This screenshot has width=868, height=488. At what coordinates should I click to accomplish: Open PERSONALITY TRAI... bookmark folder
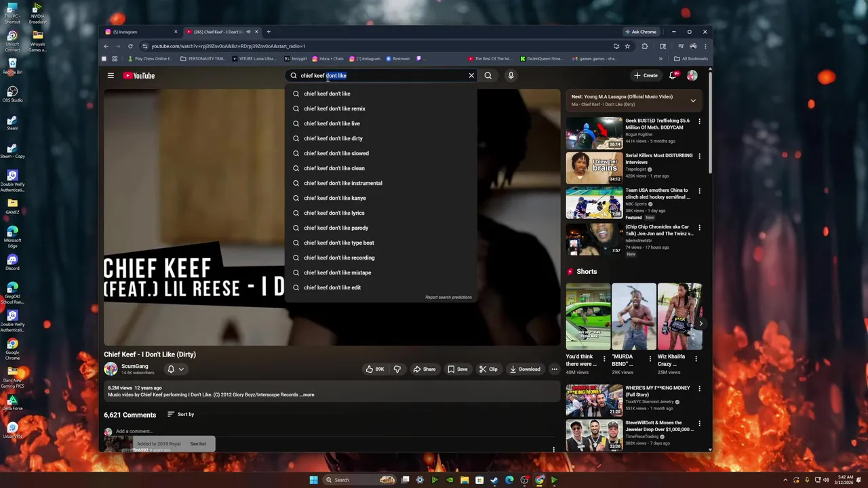point(203,58)
